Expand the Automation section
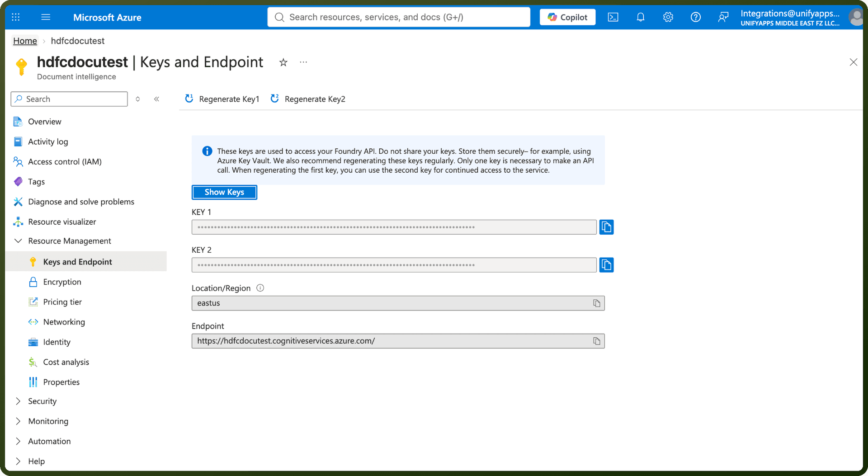 pyautogui.click(x=18, y=441)
